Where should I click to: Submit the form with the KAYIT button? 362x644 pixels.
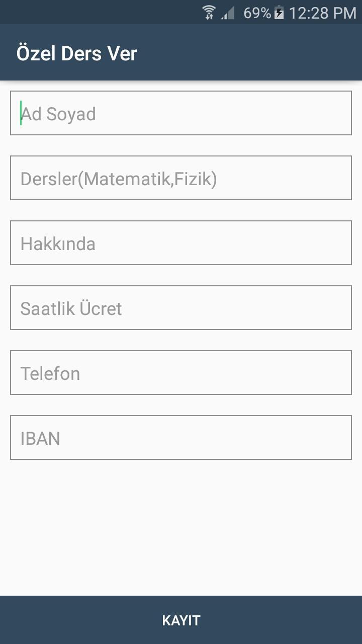point(181,620)
